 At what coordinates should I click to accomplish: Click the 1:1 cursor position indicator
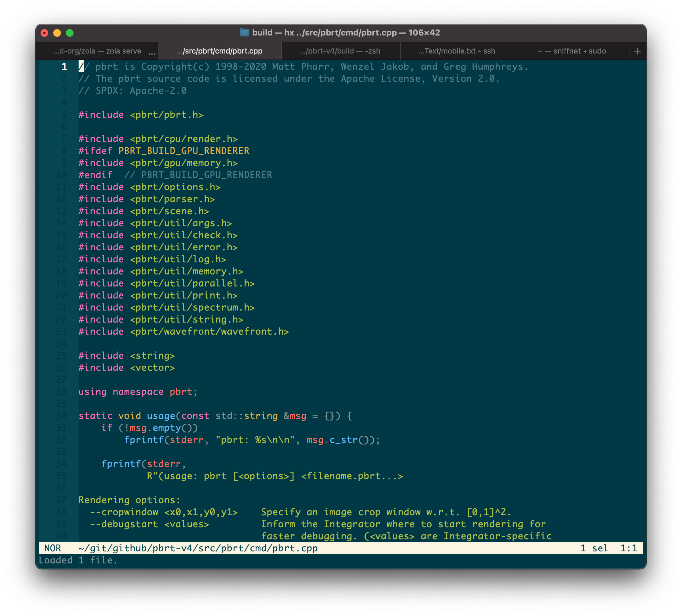(628, 548)
